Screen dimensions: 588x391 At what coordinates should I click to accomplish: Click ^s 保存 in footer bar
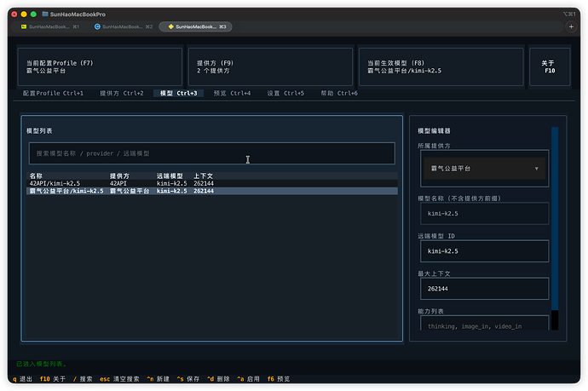188,379
